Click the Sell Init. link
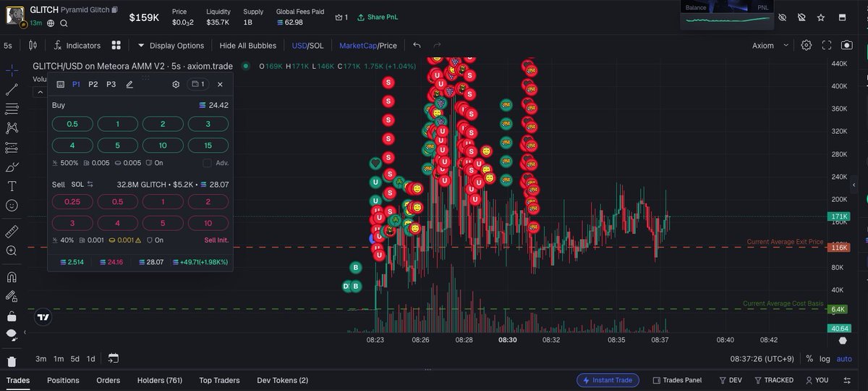The height and width of the screenshot is (391, 868). click(x=216, y=240)
